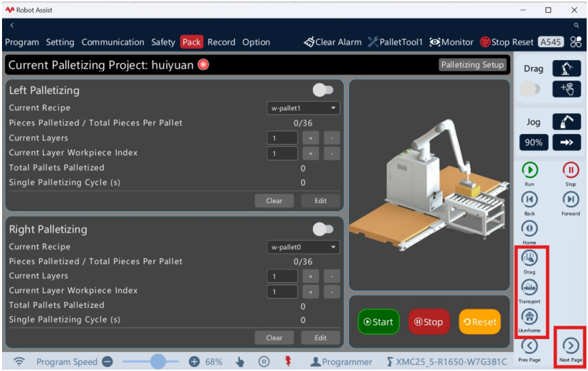
Task: Decrease Right Palletizing Current Layers
Action: [331, 276]
